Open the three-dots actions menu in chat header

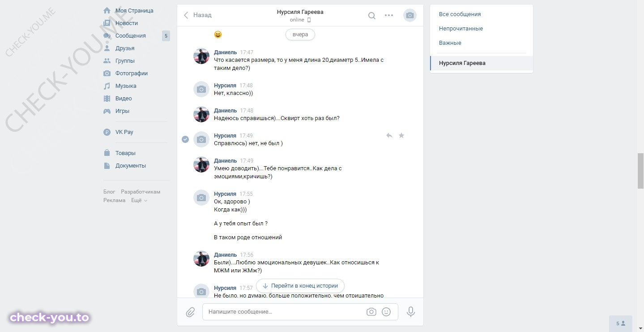(389, 16)
